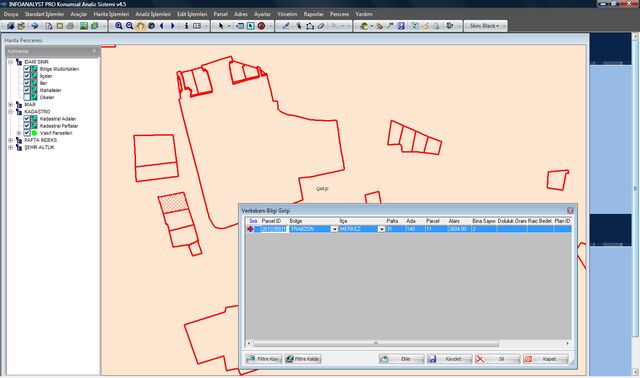The image size is (640, 378).
Task: Uncheck the Bölge Müdürlükleri layer checkbox
Action: [27, 69]
